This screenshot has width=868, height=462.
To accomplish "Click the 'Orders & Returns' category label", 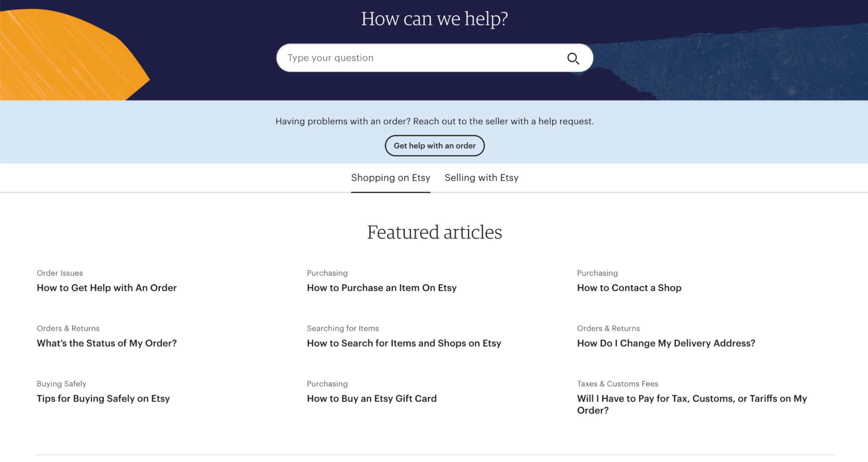I will tap(68, 328).
